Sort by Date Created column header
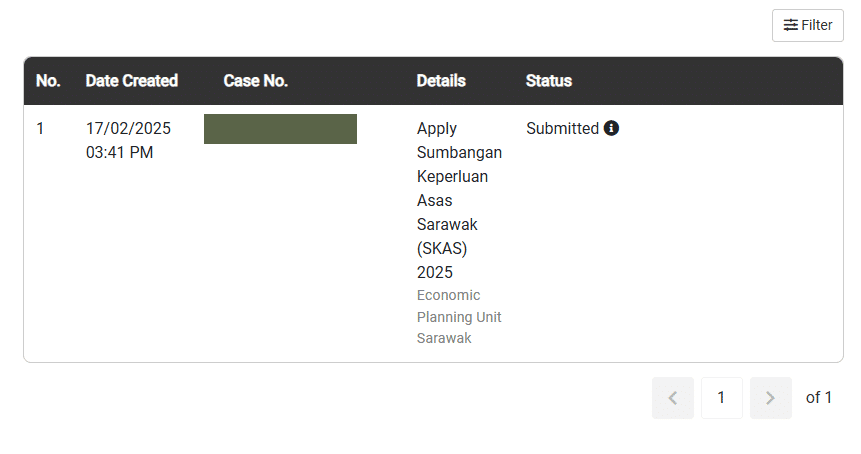861x454 pixels. 131,81
